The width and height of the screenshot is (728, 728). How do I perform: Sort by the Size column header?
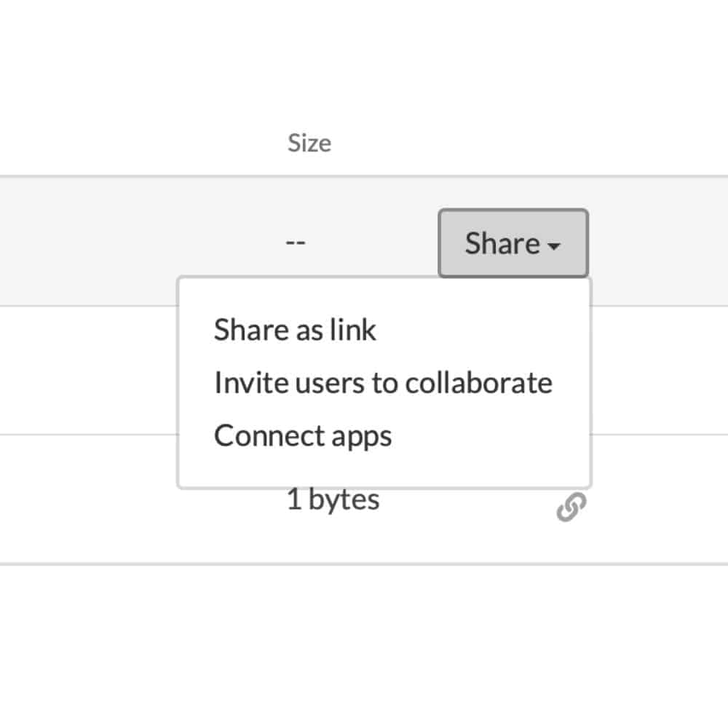pyautogui.click(x=309, y=143)
